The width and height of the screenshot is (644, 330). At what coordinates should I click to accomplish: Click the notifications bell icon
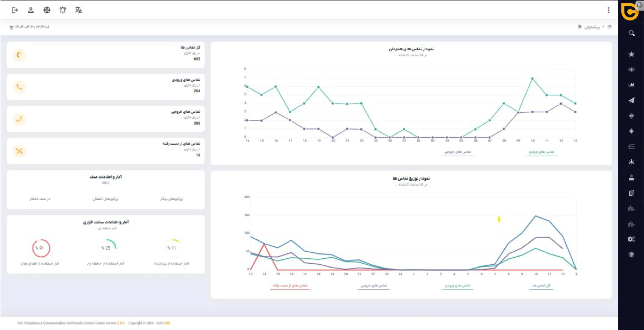[x=63, y=10]
